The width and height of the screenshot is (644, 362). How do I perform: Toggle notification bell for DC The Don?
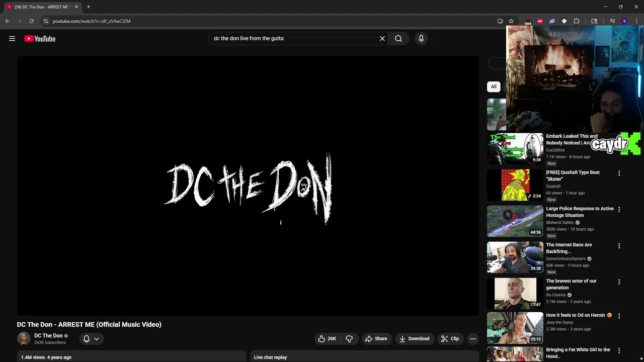pos(87,339)
